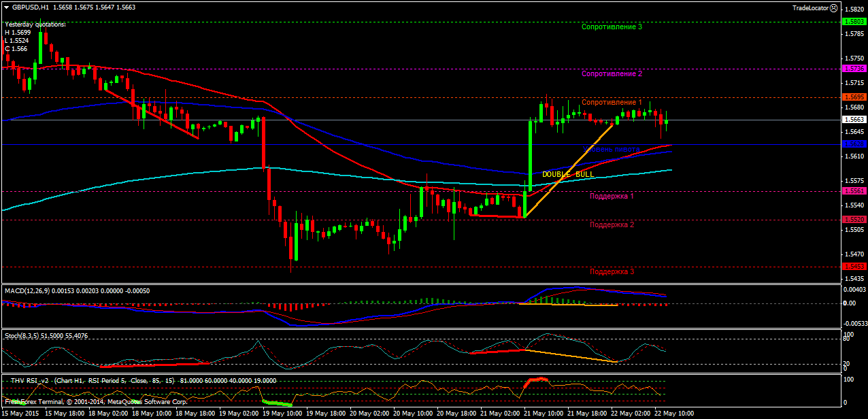
Task: Click the GBPUSD,H1 chart title text
Action: [x=30, y=7]
